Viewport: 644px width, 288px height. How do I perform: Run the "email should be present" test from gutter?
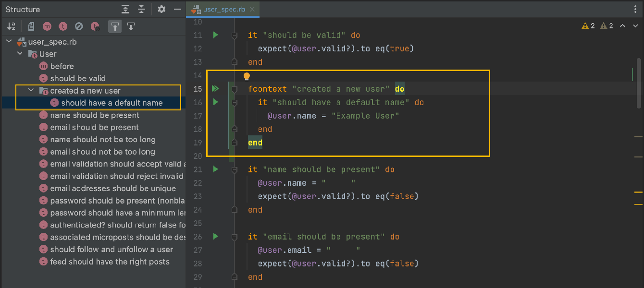[x=215, y=237]
